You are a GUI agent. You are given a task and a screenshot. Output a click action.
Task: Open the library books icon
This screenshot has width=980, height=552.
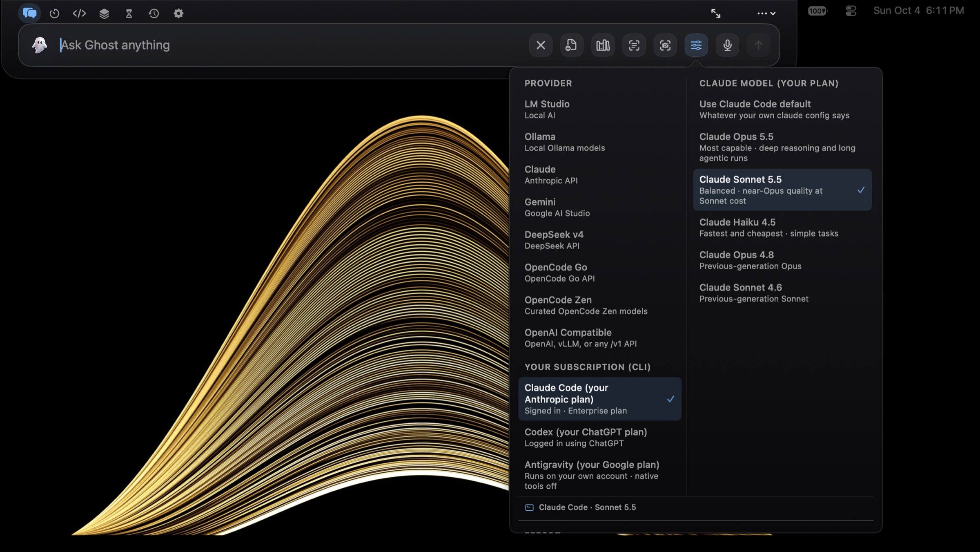(x=603, y=45)
